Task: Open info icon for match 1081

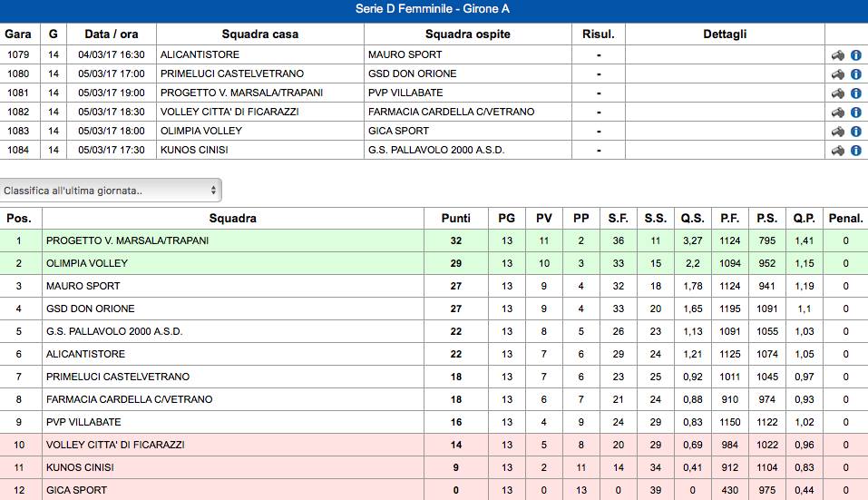Action: (x=856, y=93)
